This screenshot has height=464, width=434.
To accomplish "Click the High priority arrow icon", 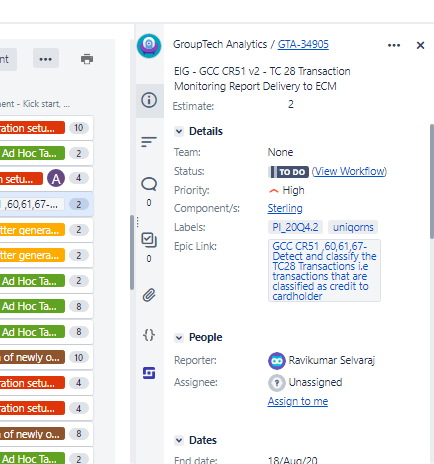I will click(274, 191).
